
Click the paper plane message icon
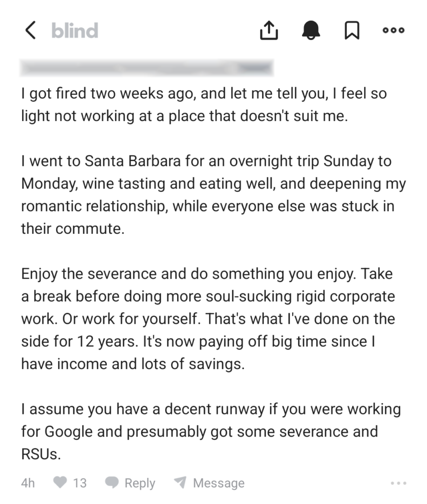point(181,483)
